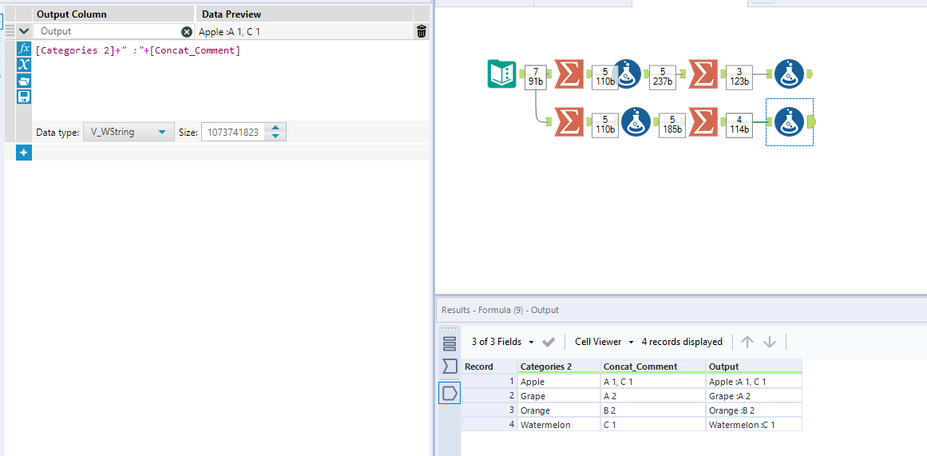
Task: Click the 4 / 114b data anchor box
Action: [x=739, y=125]
